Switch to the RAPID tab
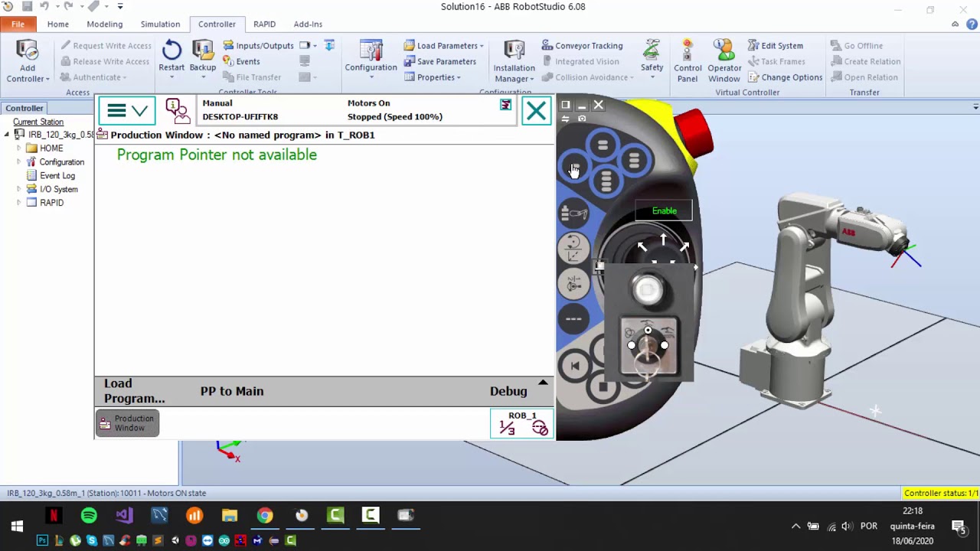 point(264,24)
